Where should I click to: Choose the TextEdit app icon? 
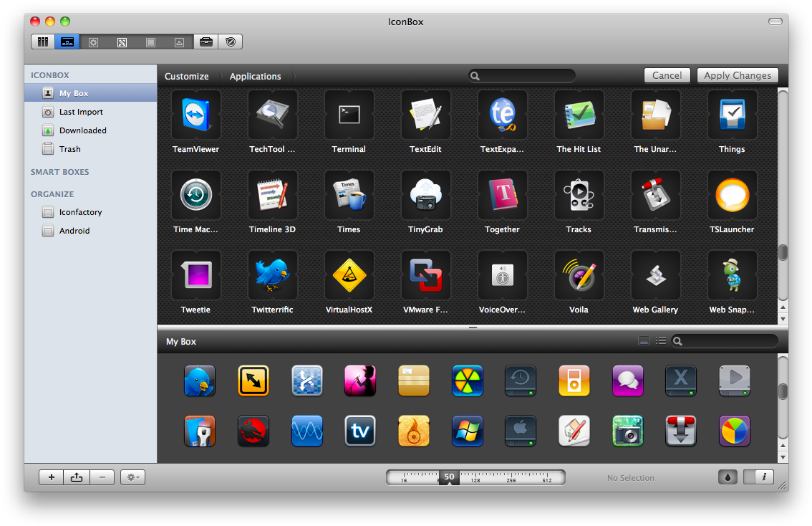(x=425, y=115)
